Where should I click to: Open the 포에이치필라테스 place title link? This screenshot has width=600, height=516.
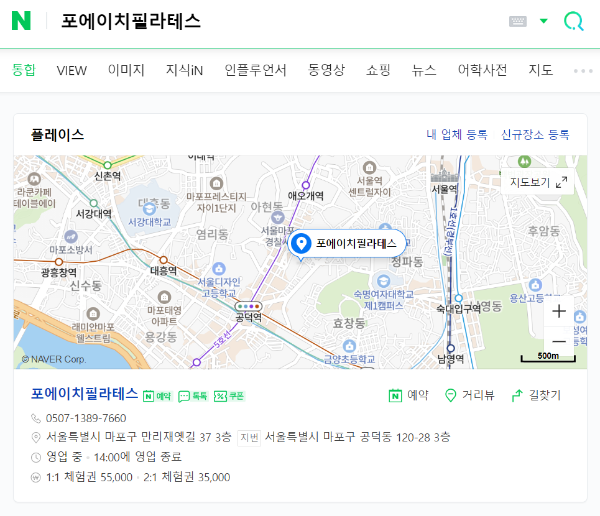coord(84,394)
